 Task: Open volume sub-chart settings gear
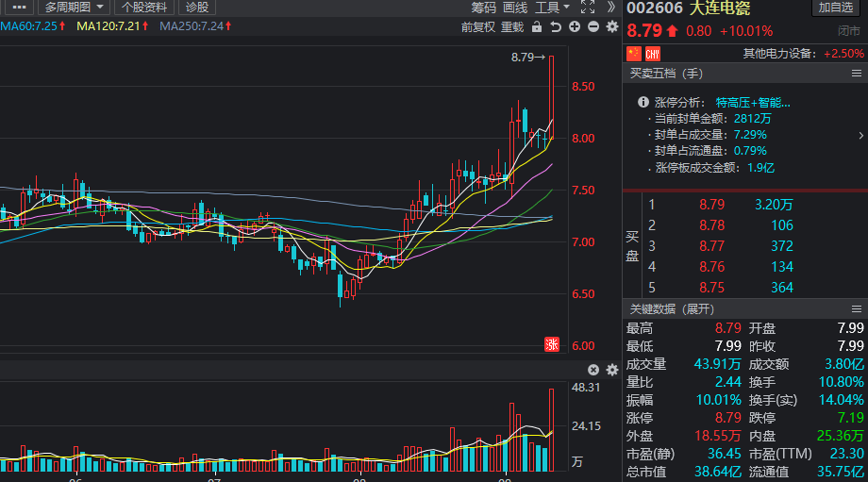click(611, 370)
